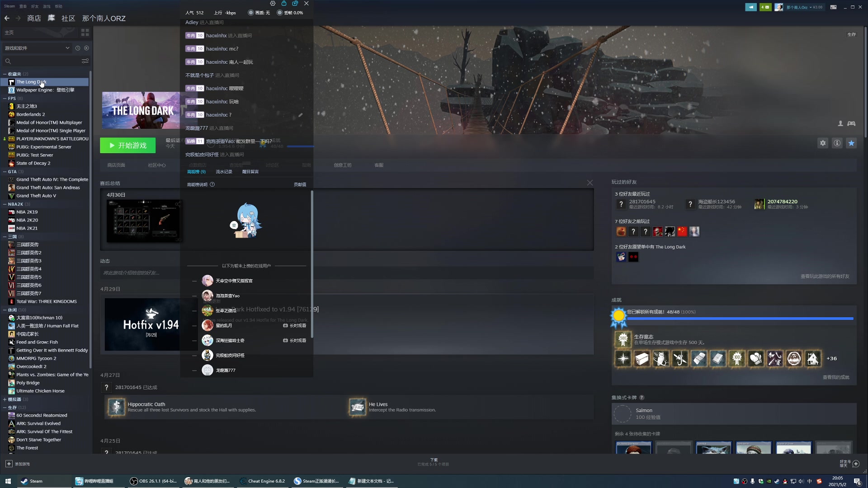Image resolution: width=868 pixels, height=488 pixels.
Task: Open the 商店 top navigation tab
Action: coord(34,19)
